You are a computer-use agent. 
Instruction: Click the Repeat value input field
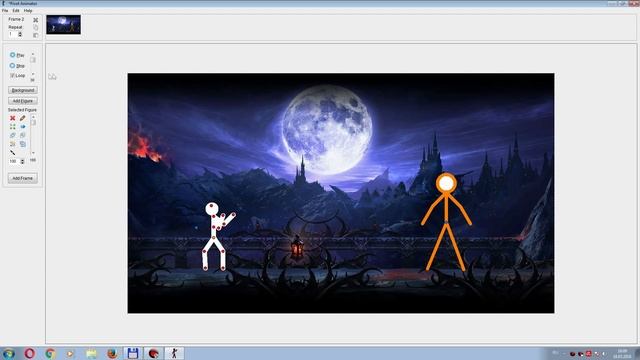click(x=13, y=34)
